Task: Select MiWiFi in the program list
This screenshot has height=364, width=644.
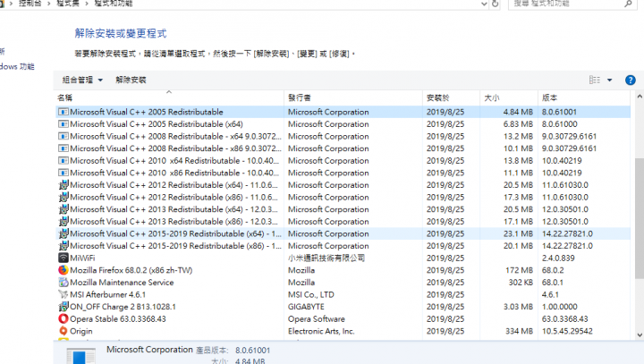Action: [343, 258]
